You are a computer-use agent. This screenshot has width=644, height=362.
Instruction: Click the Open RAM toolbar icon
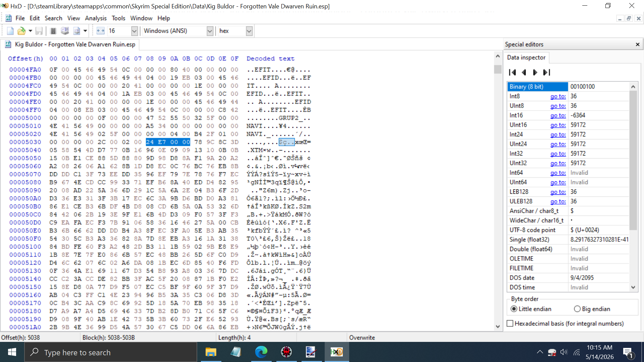point(53,31)
